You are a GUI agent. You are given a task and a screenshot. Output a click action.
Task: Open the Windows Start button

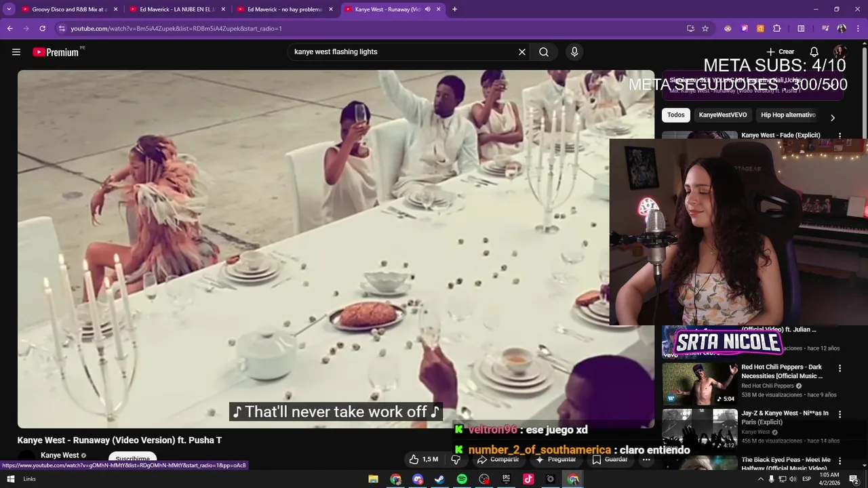click(12, 479)
